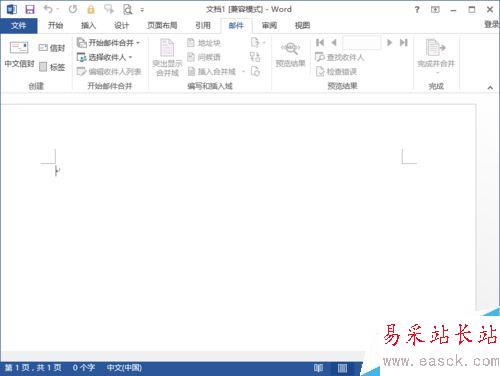Click the Update Labels icon
The image size is (500, 376).
tap(255, 71)
